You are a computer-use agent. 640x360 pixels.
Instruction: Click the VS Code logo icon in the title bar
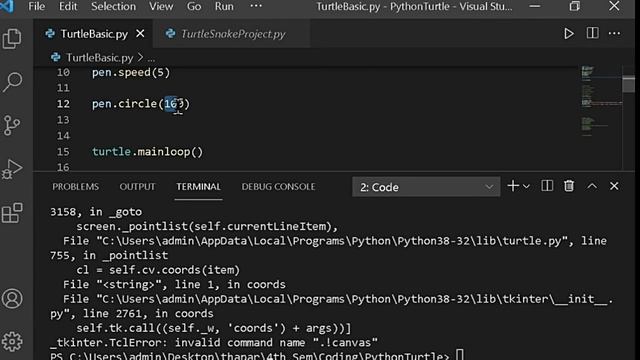click(7, 6)
